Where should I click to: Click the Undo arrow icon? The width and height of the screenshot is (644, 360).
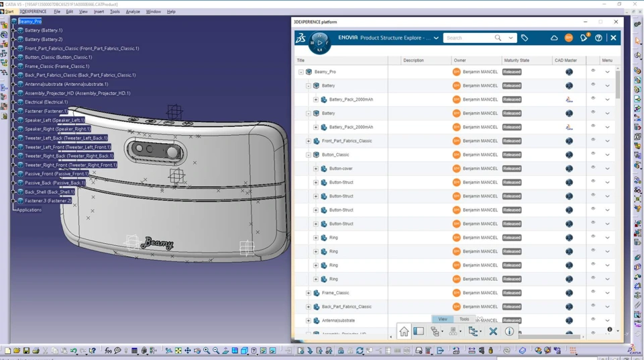tap(74, 351)
